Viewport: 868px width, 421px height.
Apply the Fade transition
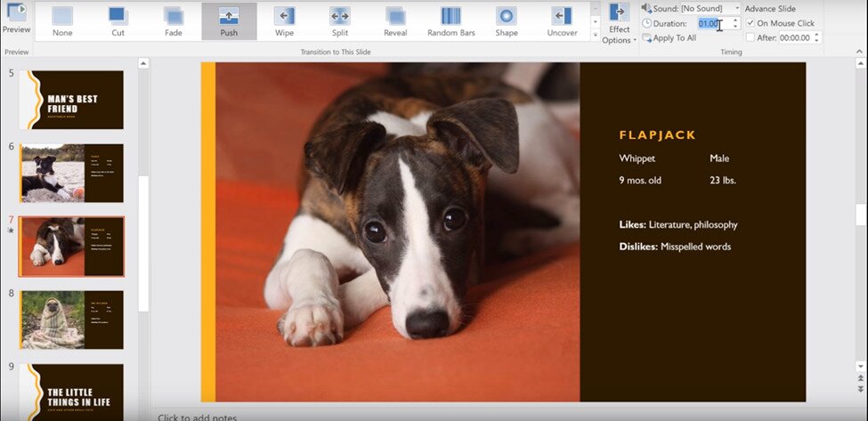point(173,20)
